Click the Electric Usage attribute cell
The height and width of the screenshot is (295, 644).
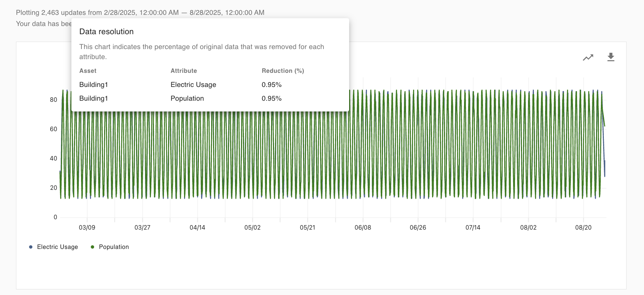[193, 85]
